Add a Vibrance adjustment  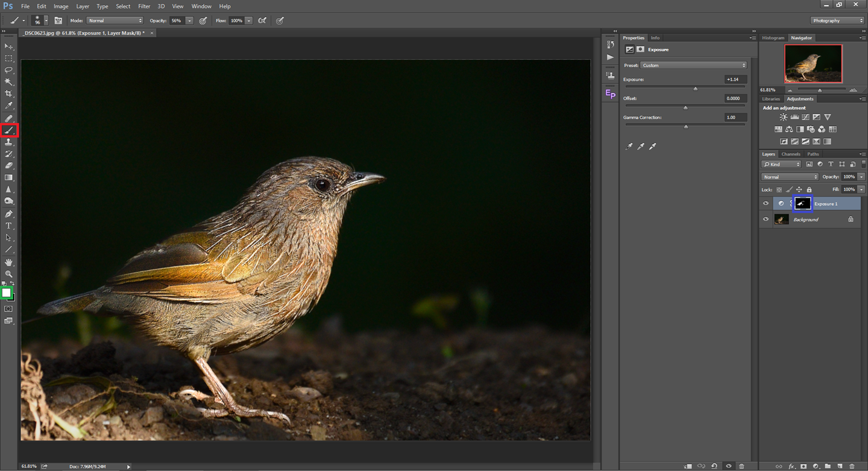click(827, 117)
